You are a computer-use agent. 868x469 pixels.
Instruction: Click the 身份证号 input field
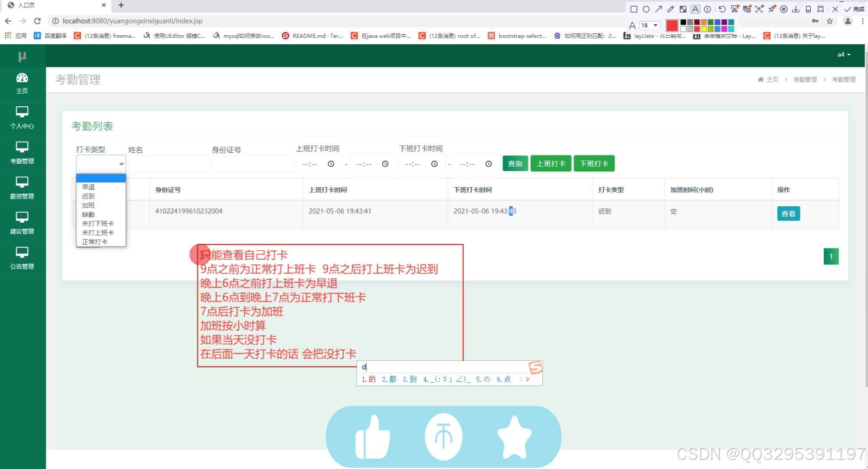pyautogui.click(x=252, y=164)
